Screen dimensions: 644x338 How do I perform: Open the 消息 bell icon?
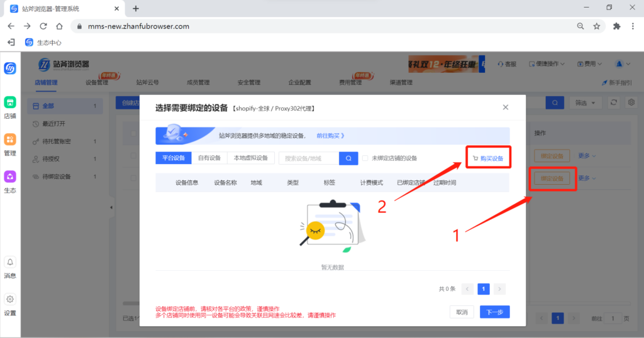(x=10, y=262)
